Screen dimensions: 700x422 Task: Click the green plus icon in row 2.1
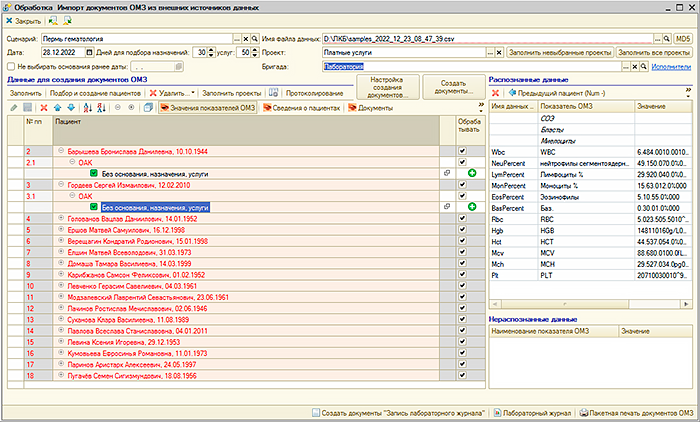(471, 173)
